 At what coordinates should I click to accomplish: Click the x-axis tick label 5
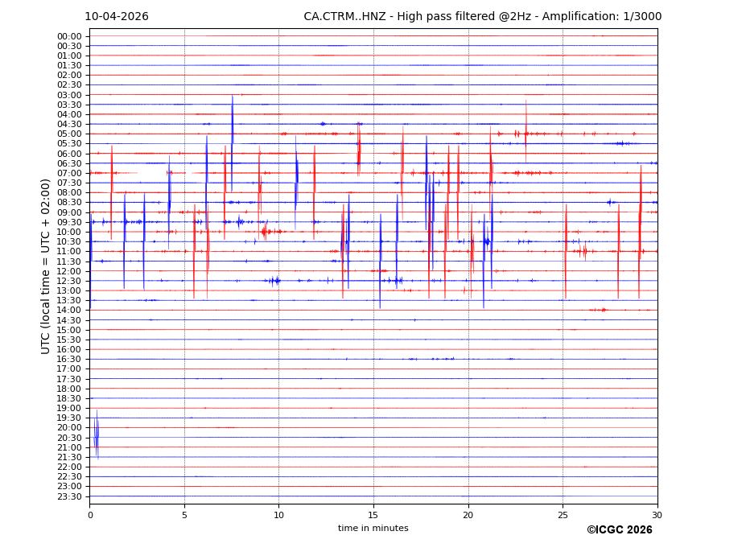point(184,515)
